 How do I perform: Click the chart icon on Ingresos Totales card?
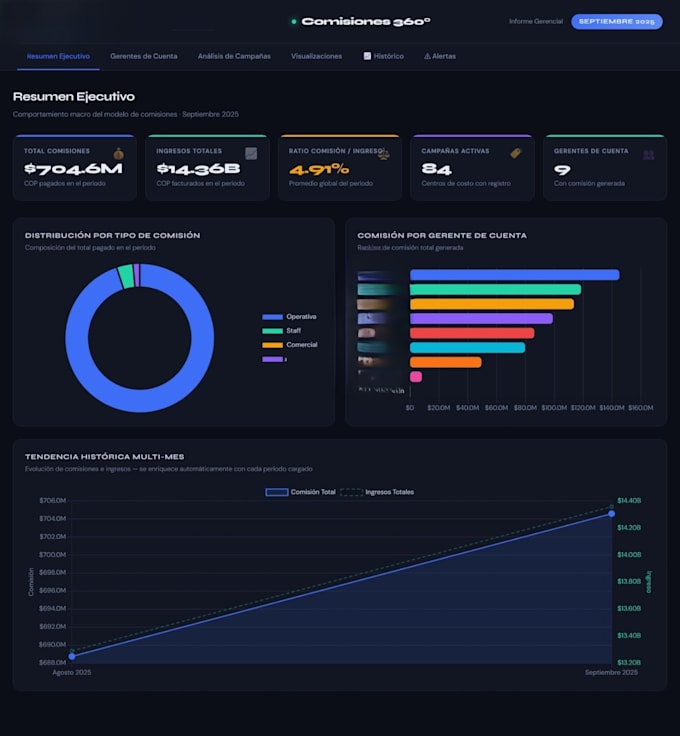(251, 153)
